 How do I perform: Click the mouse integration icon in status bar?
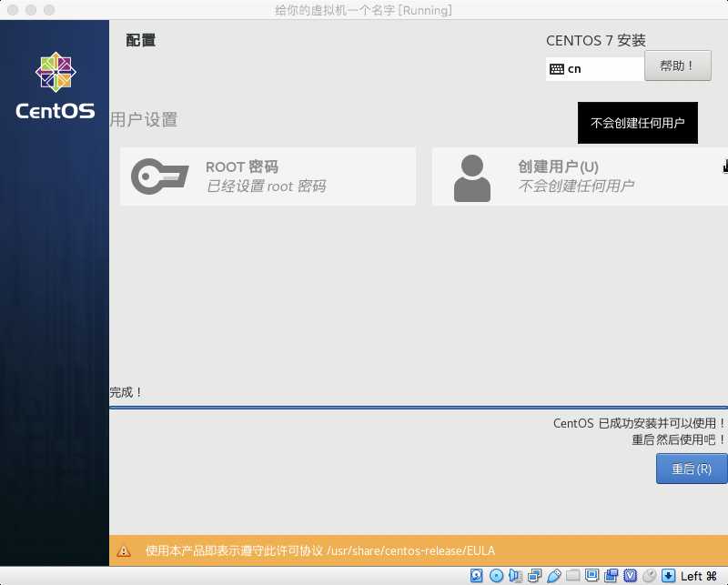(x=649, y=576)
